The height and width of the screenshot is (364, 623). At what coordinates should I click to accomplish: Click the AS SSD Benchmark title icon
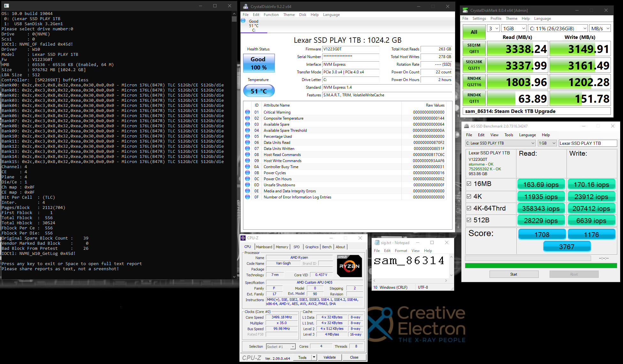pyautogui.click(x=467, y=126)
